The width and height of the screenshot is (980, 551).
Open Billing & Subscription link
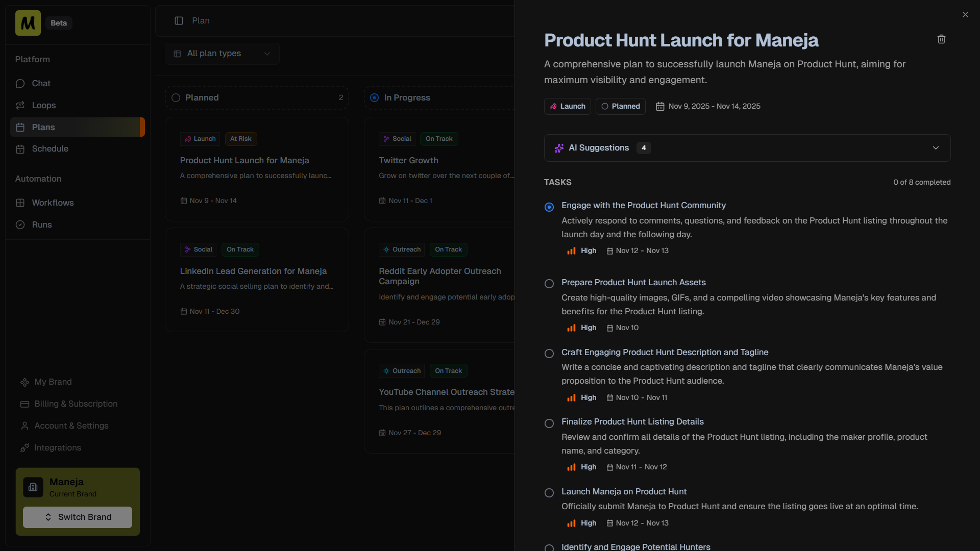(76, 404)
